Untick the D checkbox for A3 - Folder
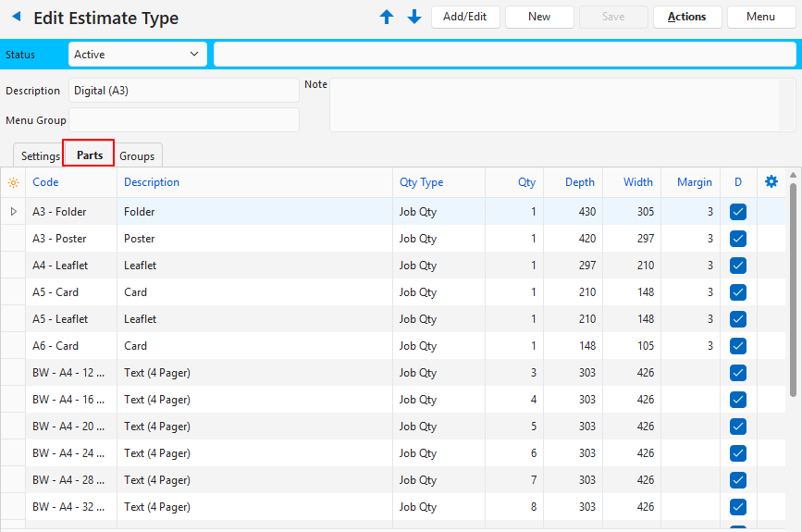The width and height of the screenshot is (802, 532). coord(738,212)
